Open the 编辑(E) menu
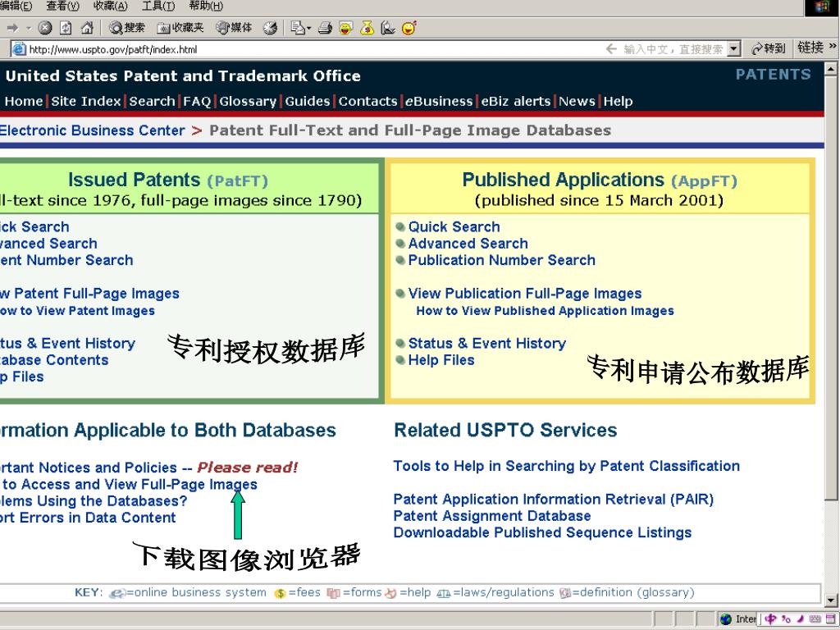This screenshot has height=630, width=840. coord(16,6)
